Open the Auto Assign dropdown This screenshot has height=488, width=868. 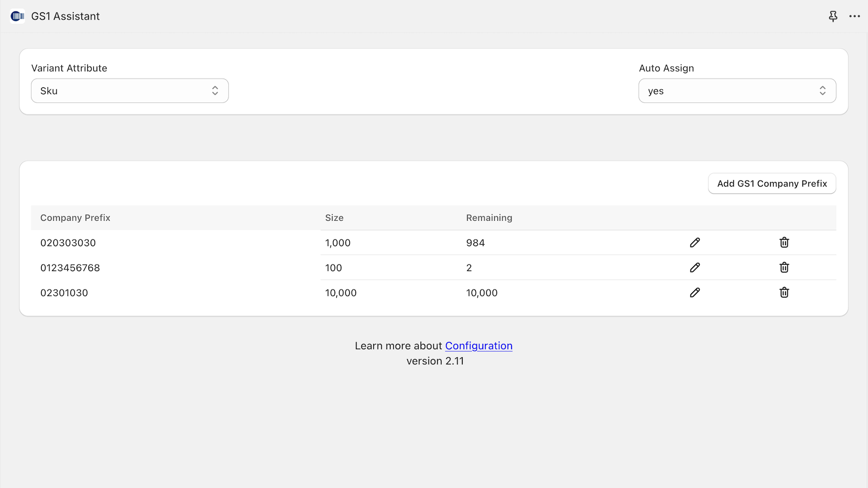(737, 91)
